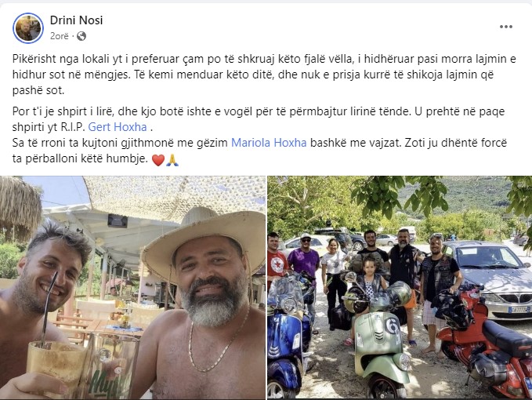
Task: Click the silver car's license plate
Action: (519, 309)
